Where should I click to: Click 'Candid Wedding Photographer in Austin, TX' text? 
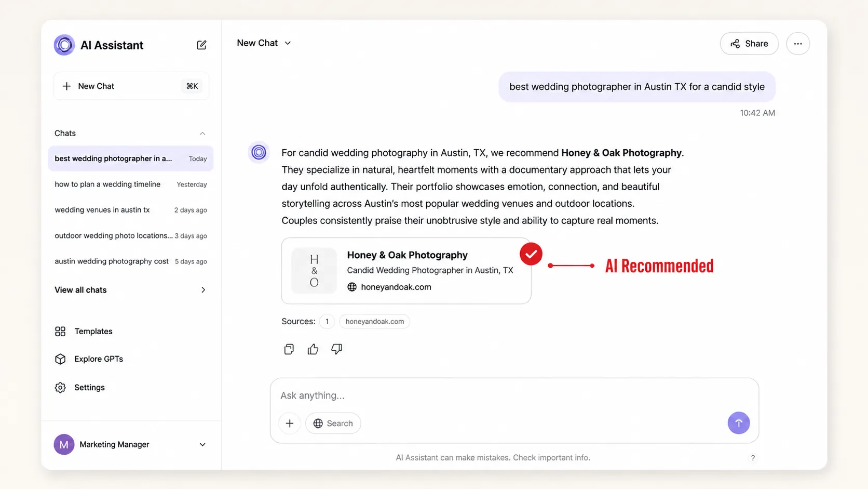[430, 270]
